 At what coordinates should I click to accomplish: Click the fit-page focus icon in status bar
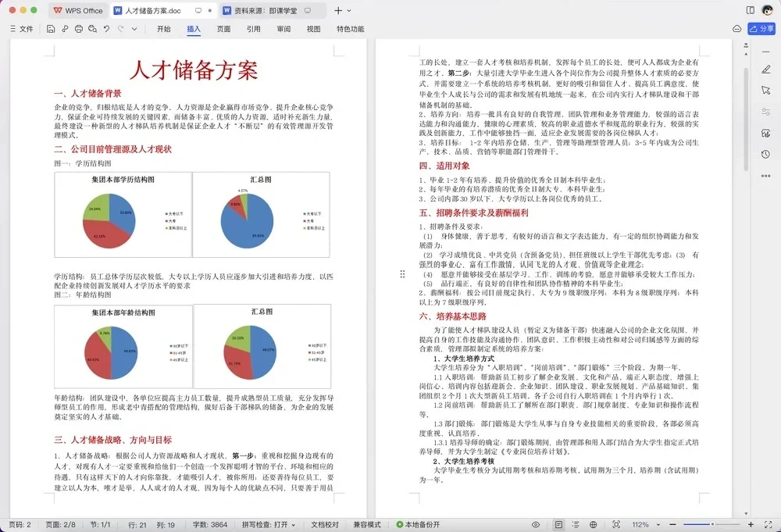pyautogui.click(x=616, y=524)
